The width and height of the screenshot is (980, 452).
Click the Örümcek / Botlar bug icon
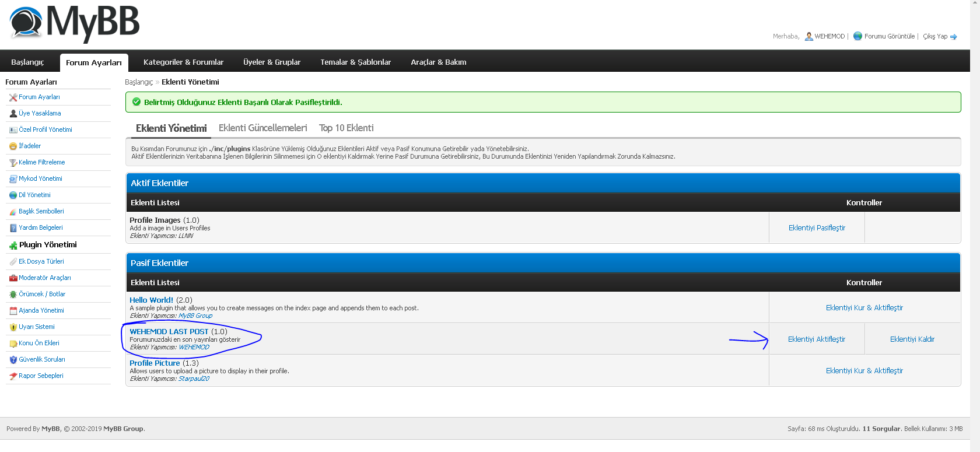13,295
